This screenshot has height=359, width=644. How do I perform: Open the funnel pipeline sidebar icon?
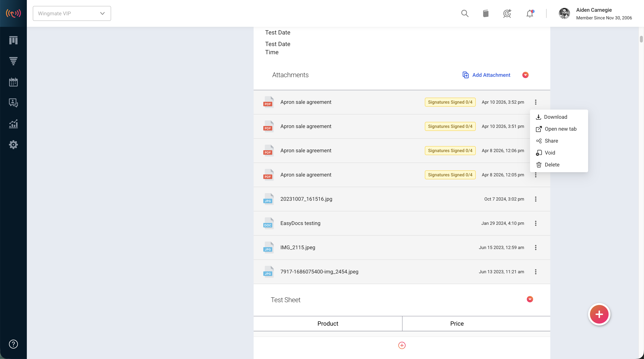pos(13,61)
